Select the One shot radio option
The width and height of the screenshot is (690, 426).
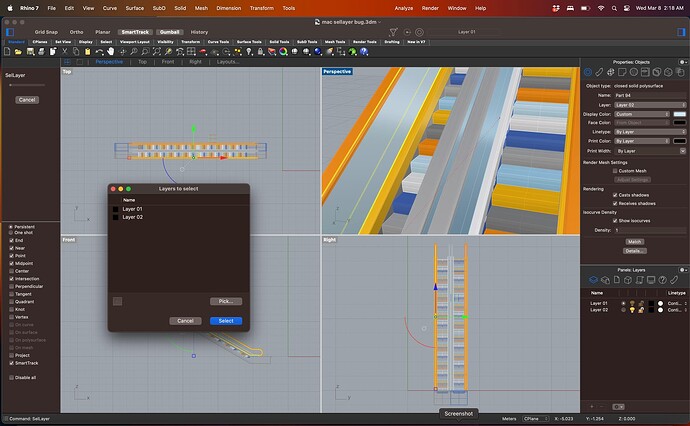[11, 232]
